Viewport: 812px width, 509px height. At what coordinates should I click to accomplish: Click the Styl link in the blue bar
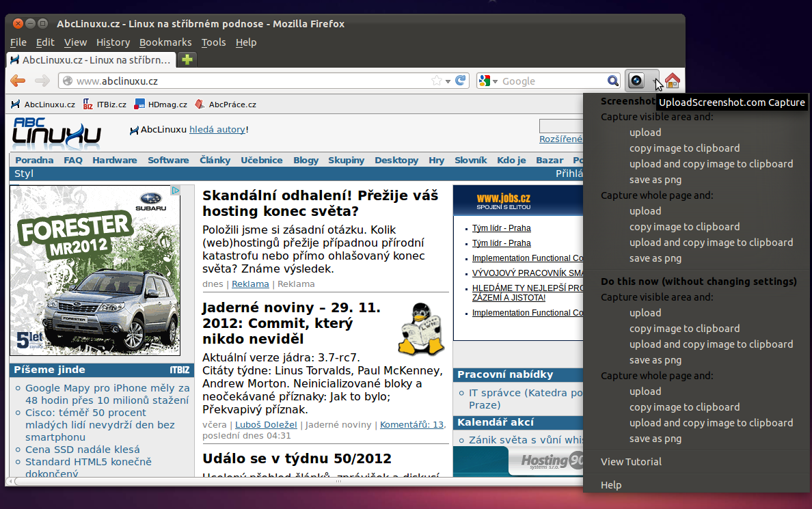pyautogui.click(x=24, y=174)
